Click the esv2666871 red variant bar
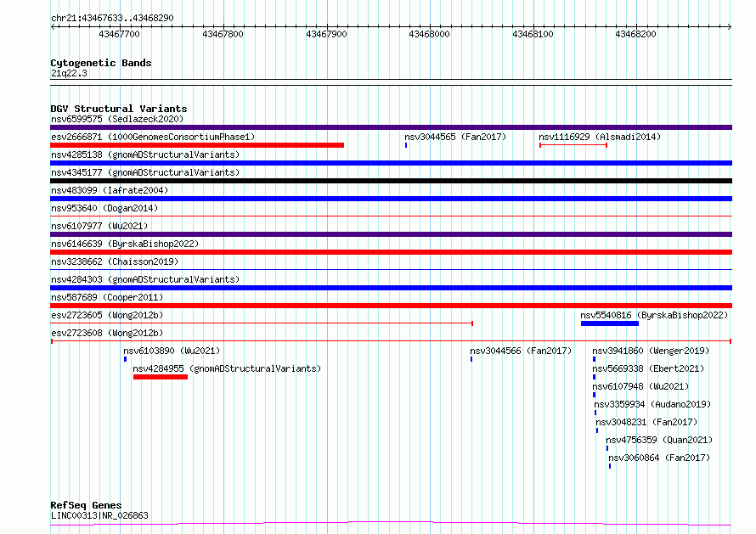Screen dimensions: 756x534 (x=197, y=145)
